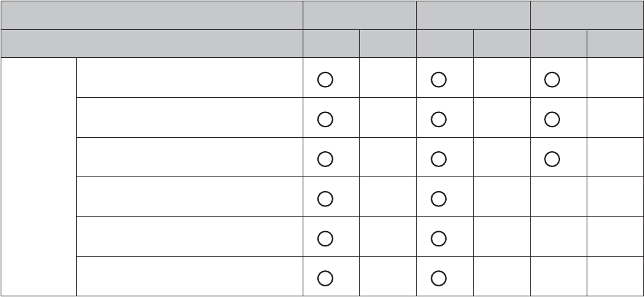Select the third-row circle in the rightmost column group

(552, 158)
